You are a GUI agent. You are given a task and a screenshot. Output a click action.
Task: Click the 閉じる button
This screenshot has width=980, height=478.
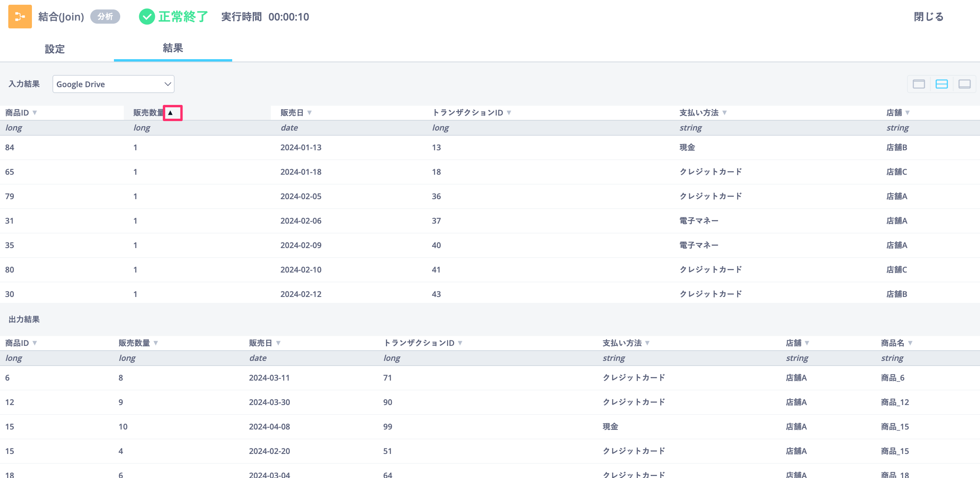(x=929, y=17)
